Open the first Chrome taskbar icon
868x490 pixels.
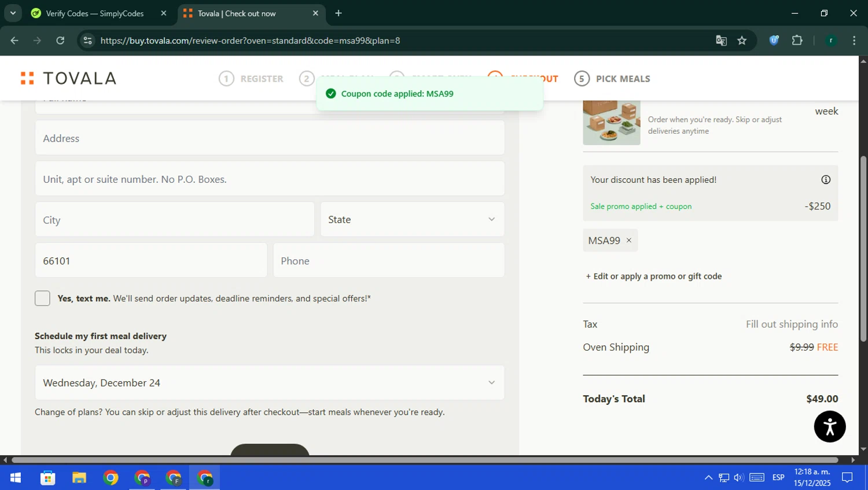(111, 478)
